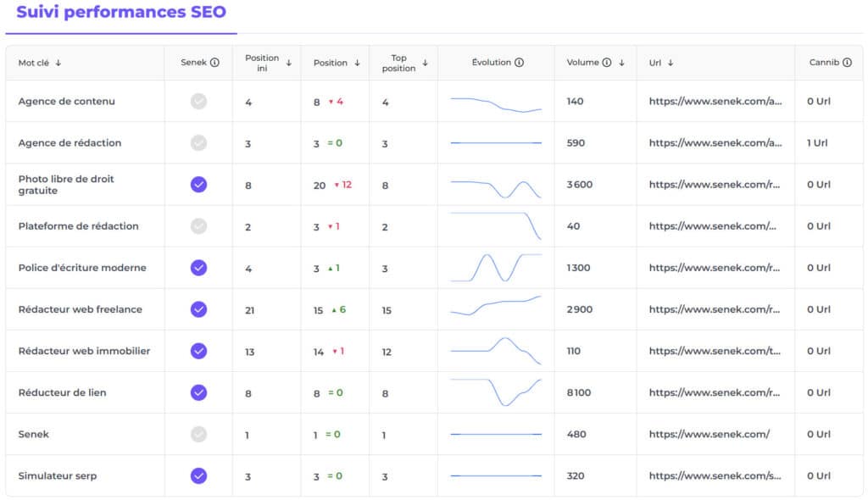
Task: Uncheck Senek for Photo libre de droit gratuite
Action: 198,185
